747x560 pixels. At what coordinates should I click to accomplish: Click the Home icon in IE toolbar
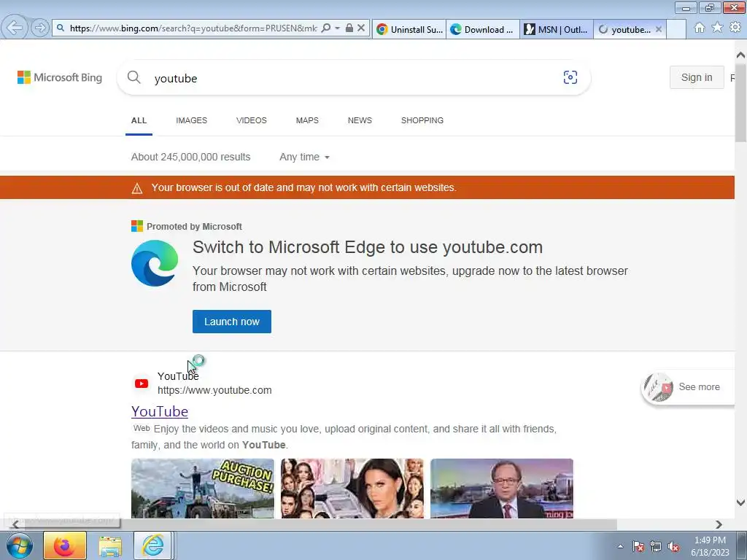point(700,28)
